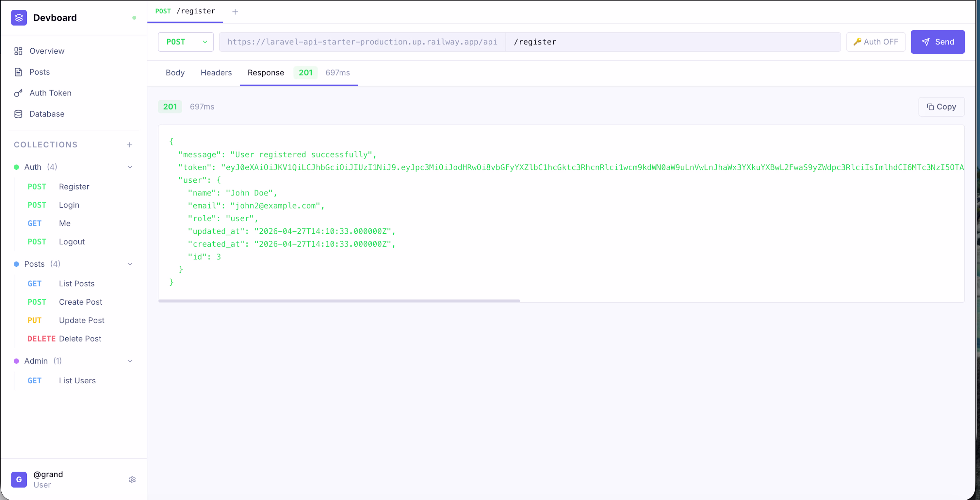The height and width of the screenshot is (500, 980).
Task: Toggle the Auth OFF switch
Action: click(x=875, y=42)
